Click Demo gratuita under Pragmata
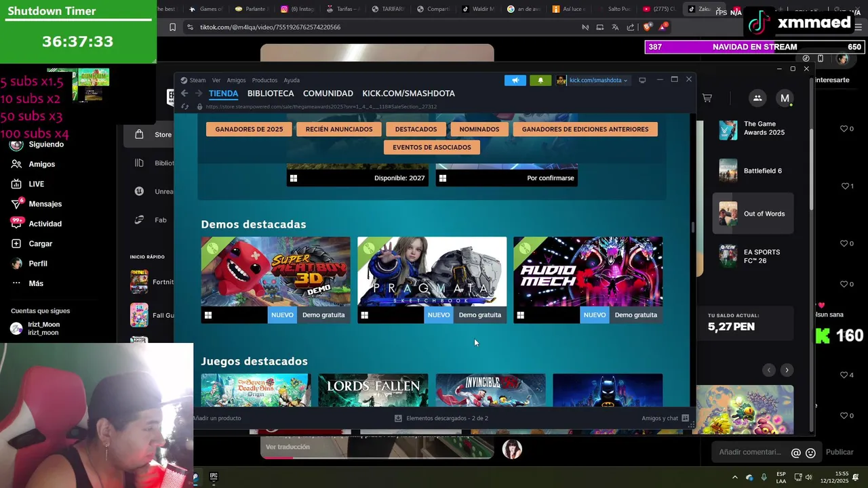This screenshot has width=868, height=488. [480, 314]
